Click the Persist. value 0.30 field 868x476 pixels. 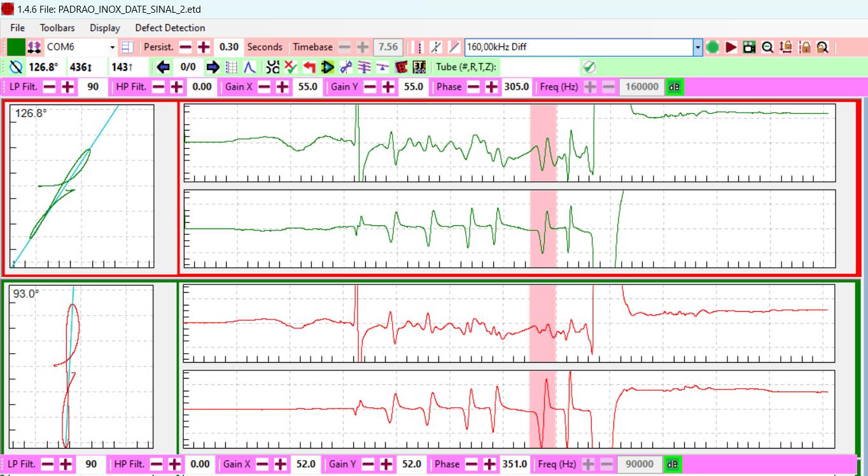click(228, 47)
